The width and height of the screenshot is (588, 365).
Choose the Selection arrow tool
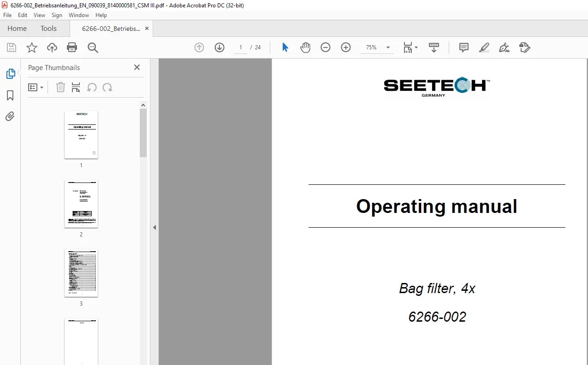pos(285,47)
